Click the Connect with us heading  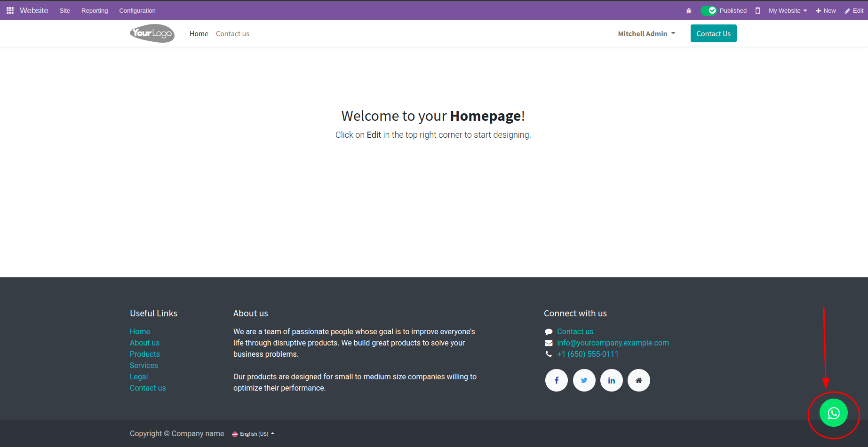click(x=575, y=313)
